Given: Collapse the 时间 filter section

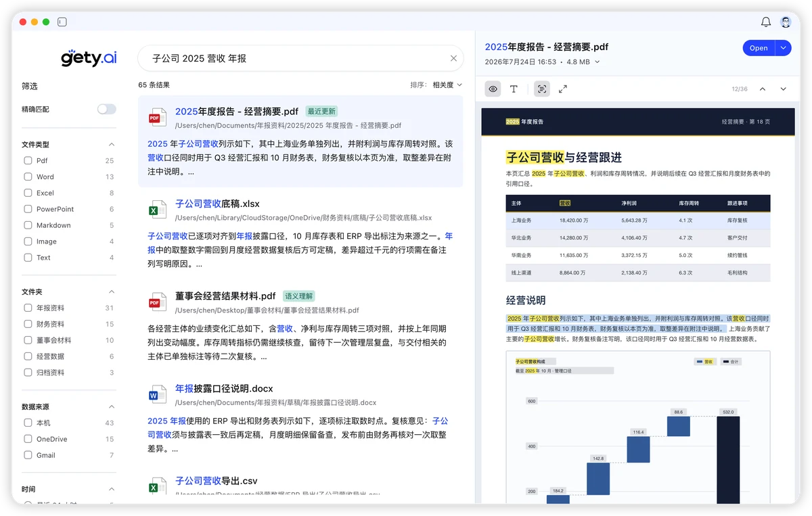Looking at the screenshot, I should coord(112,489).
